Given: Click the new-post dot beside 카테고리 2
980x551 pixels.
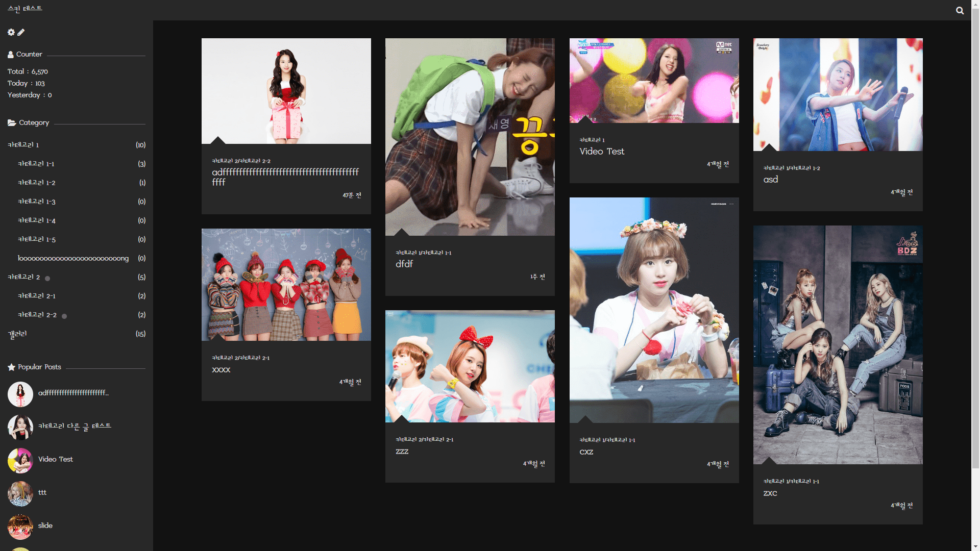Looking at the screenshot, I should 47,279.
